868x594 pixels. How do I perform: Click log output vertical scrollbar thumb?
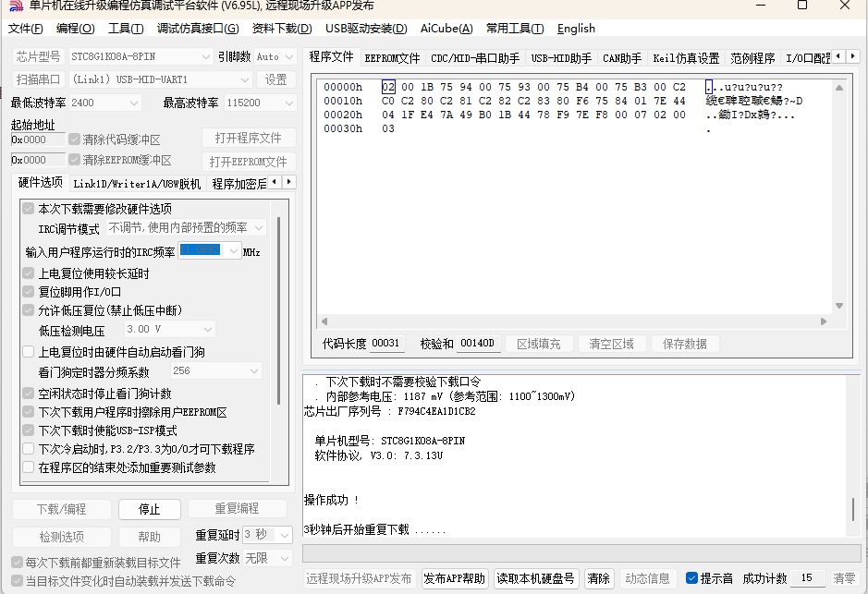[x=852, y=509]
